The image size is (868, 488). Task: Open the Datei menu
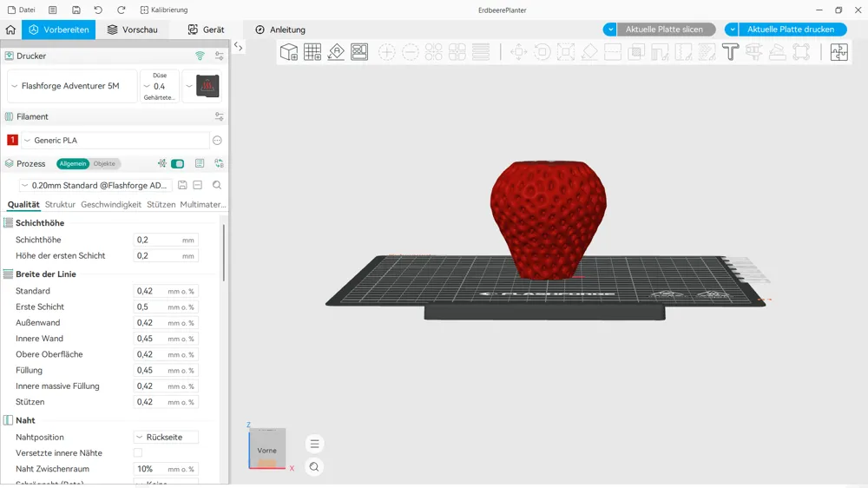point(21,10)
